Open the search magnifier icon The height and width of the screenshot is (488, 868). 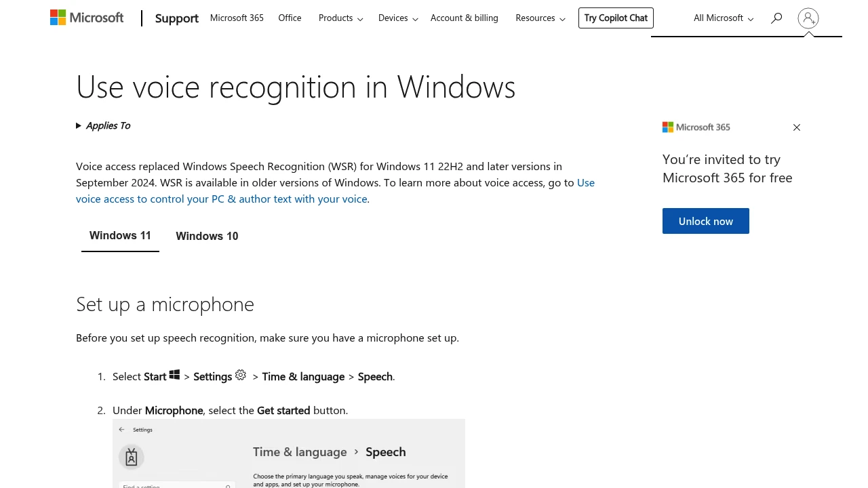click(x=776, y=18)
